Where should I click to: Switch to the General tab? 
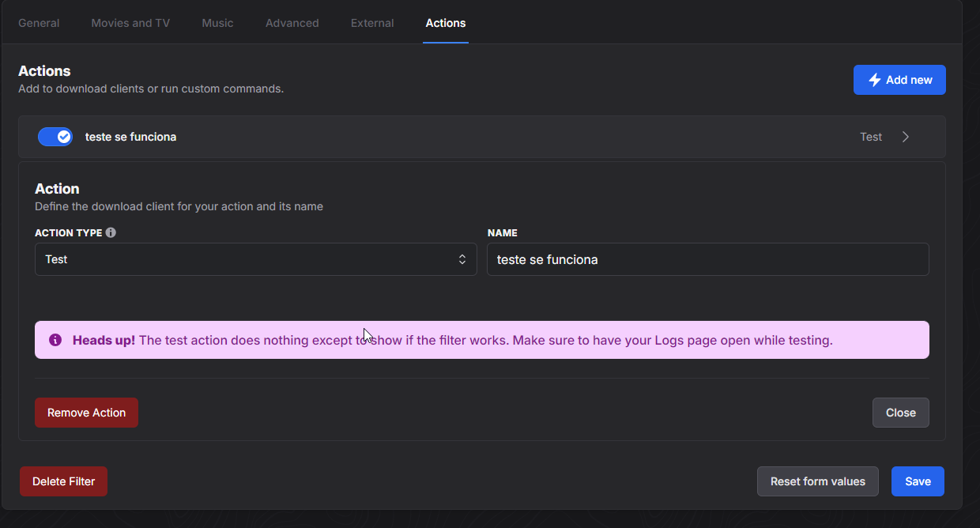pos(39,23)
